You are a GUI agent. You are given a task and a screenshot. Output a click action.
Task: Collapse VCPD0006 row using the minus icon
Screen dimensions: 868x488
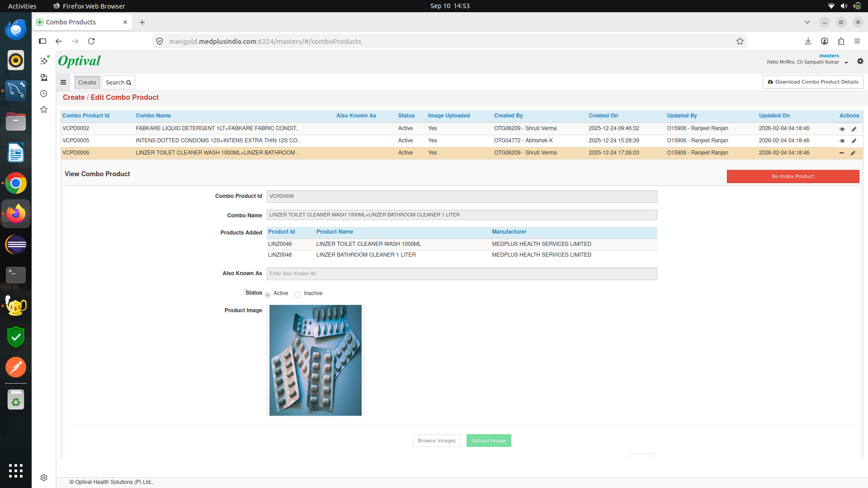click(841, 153)
